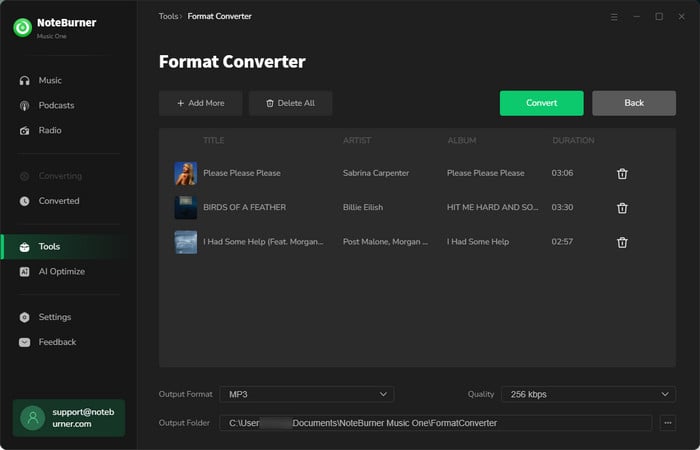Click Delete All button
Screen dimensions: 700x450
(291, 103)
